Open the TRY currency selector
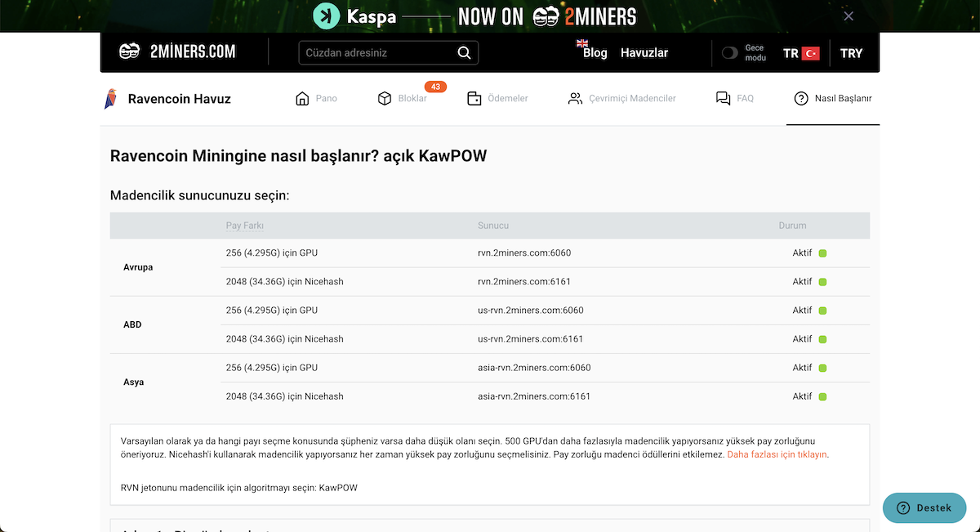Image resolution: width=980 pixels, height=532 pixels. point(852,52)
